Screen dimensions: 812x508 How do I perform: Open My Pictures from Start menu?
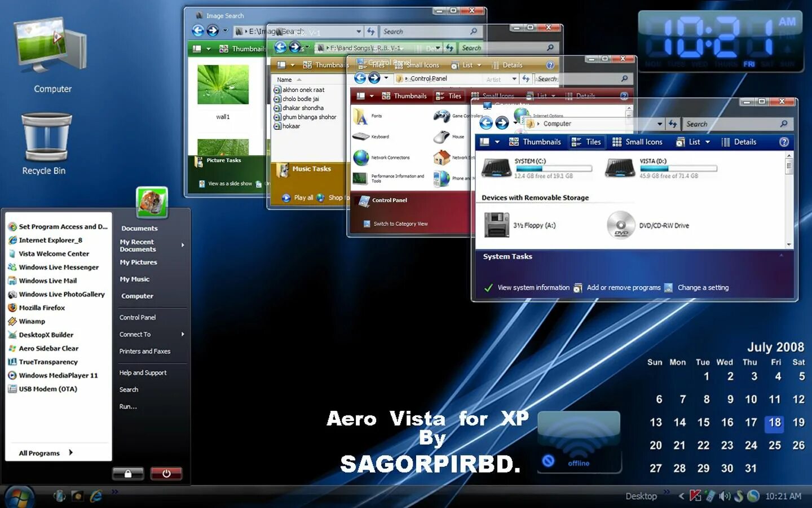pyautogui.click(x=138, y=262)
